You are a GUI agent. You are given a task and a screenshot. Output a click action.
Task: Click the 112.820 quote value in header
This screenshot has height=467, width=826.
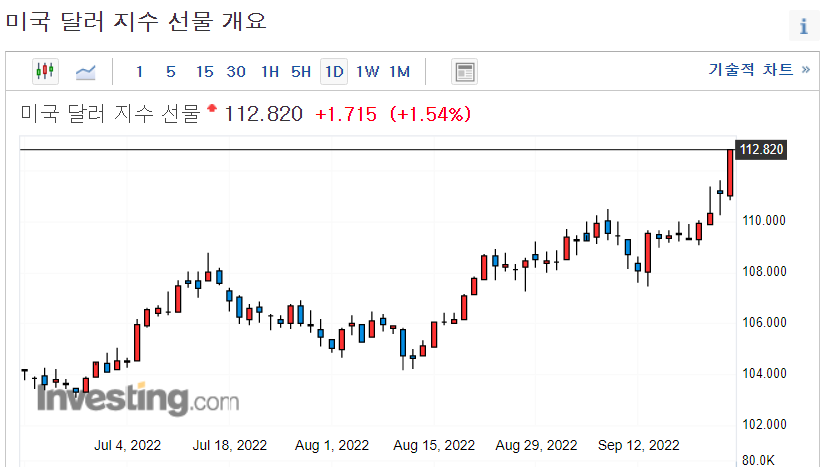pos(263,114)
